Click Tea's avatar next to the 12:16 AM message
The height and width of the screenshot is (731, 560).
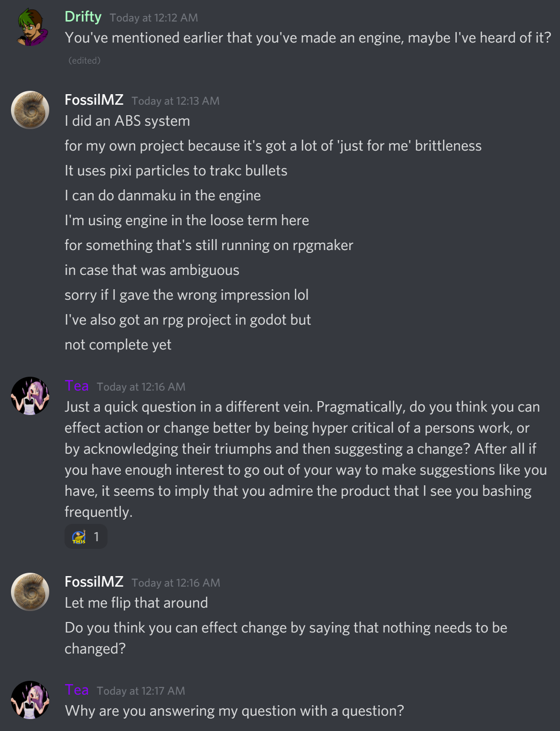pyautogui.click(x=30, y=396)
